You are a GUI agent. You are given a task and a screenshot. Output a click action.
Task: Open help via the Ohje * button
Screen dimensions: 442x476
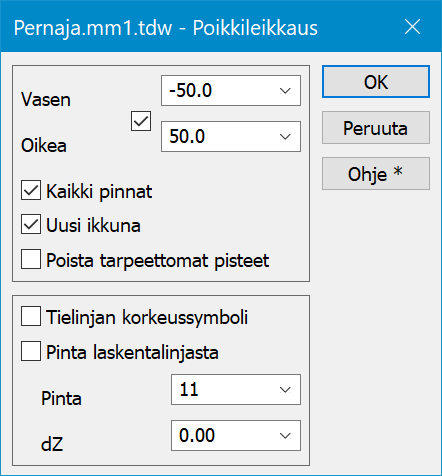coord(376,174)
